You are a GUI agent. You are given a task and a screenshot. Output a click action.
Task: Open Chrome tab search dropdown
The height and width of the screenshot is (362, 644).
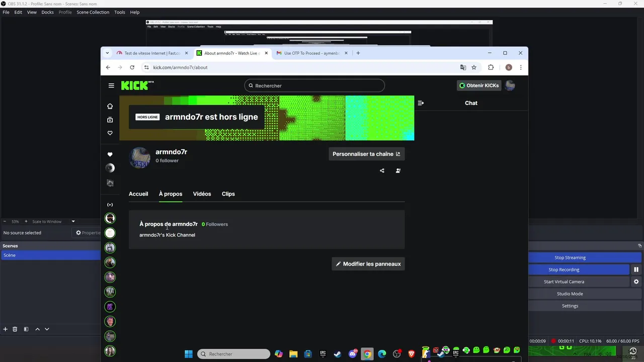point(107,53)
